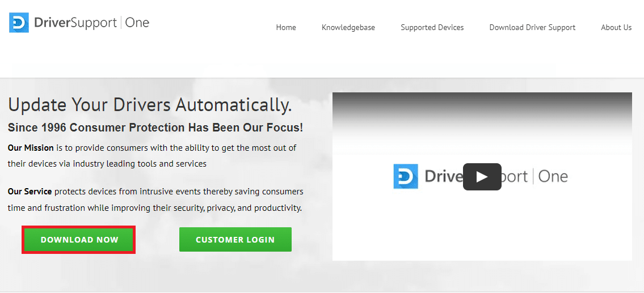This screenshot has height=293, width=644.
Task: Select Download Driver Support in the navigation
Action: pos(532,27)
